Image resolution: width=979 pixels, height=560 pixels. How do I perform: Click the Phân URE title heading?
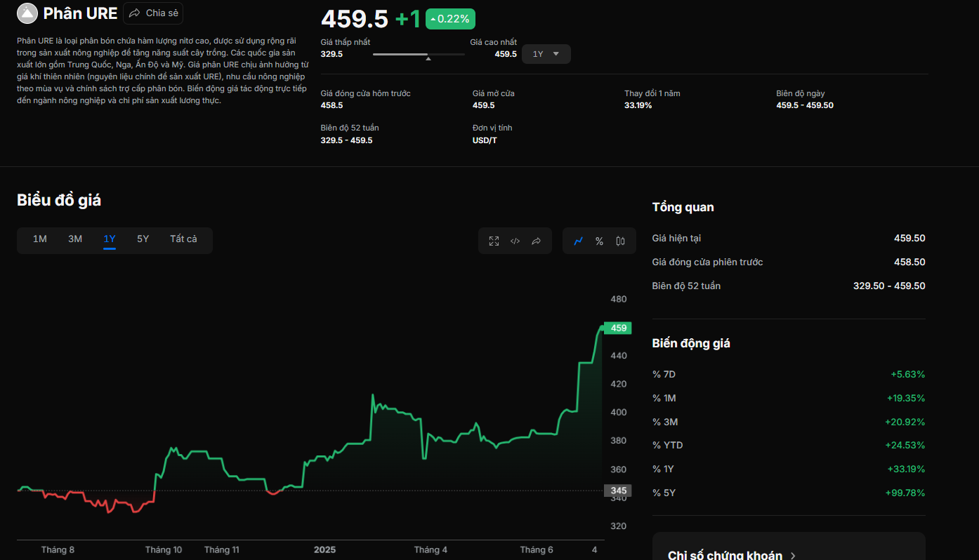80,13
